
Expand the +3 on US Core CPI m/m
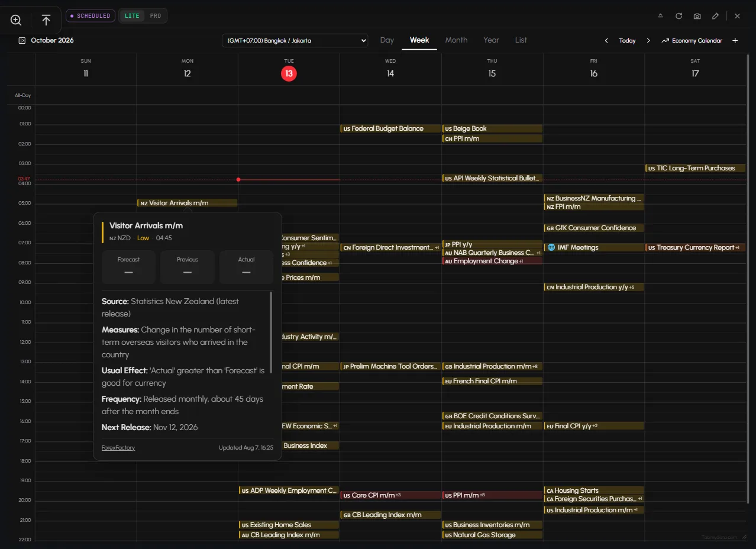tap(398, 495)
